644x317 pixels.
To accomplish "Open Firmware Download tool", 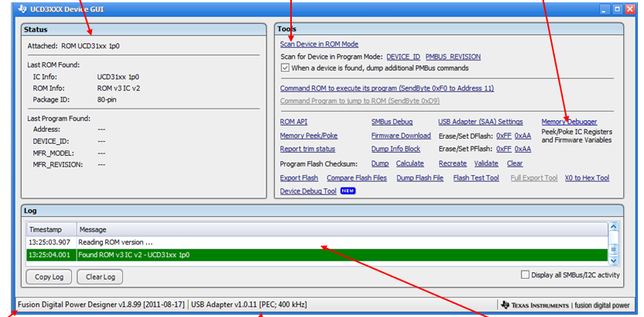I will (x=401, y=136).
